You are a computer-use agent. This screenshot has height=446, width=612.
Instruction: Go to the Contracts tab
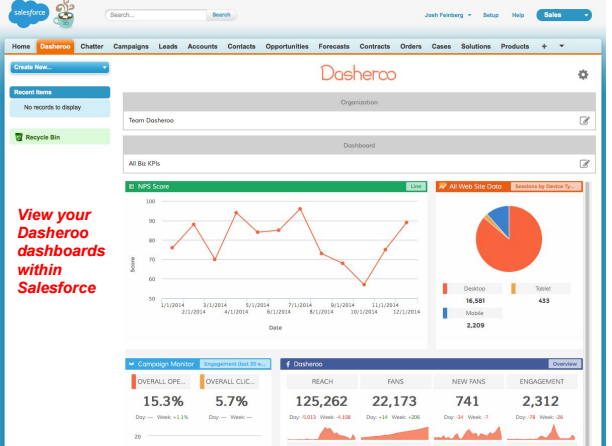375,46
